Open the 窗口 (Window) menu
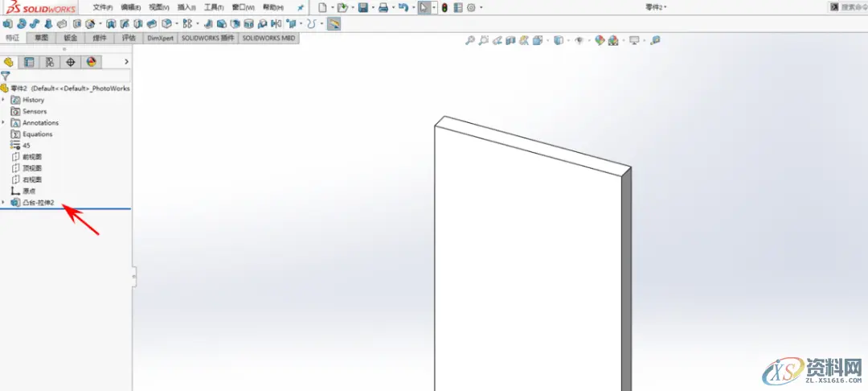Screen dimensions: 868x391 point(244,8)
